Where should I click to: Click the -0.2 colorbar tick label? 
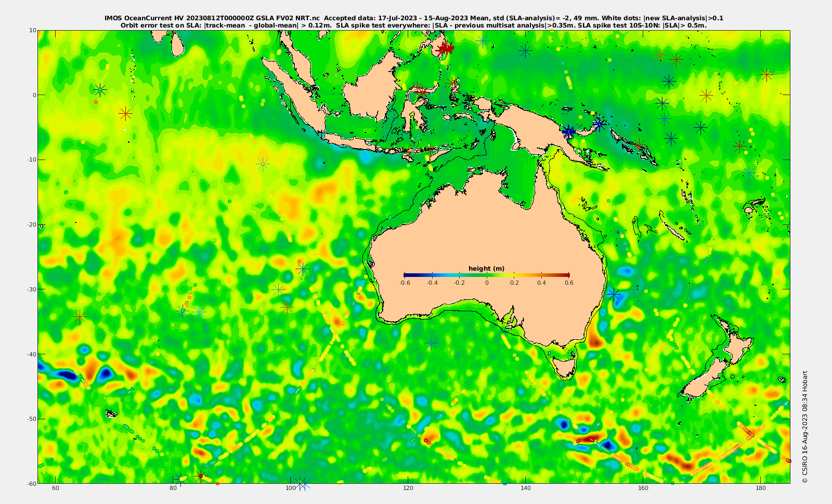click(x=459, y=283)
